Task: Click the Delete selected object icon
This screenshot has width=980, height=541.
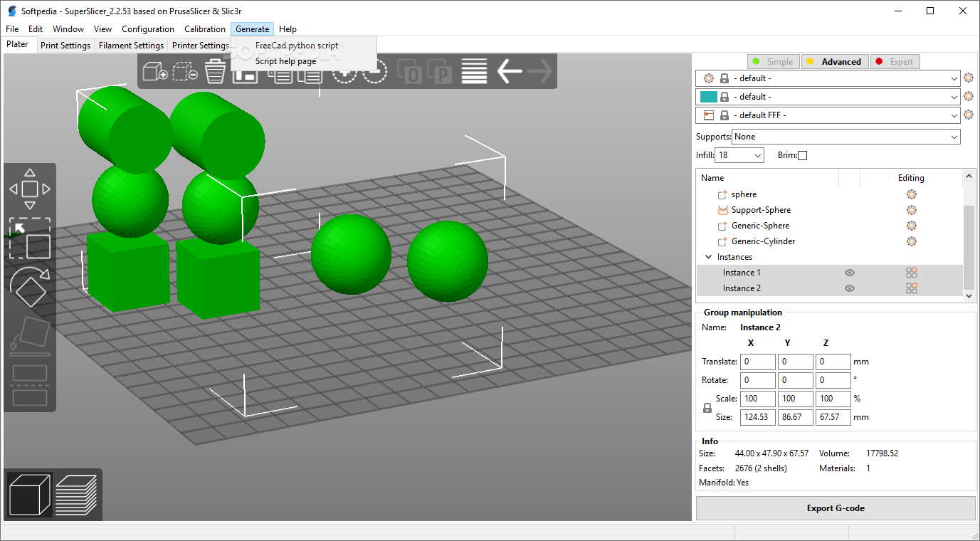Action: click(x=186, y=71)
